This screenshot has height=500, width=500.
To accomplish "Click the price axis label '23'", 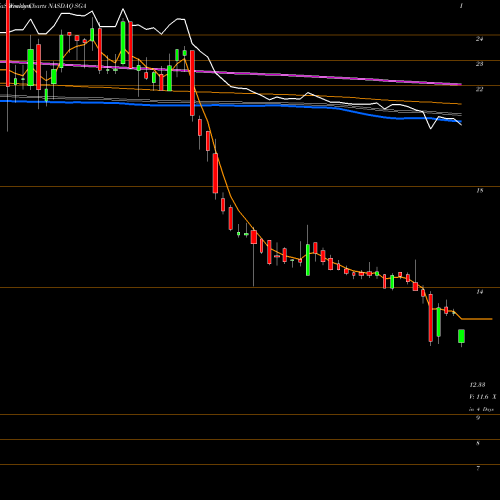I will click(x=479, y=64).
